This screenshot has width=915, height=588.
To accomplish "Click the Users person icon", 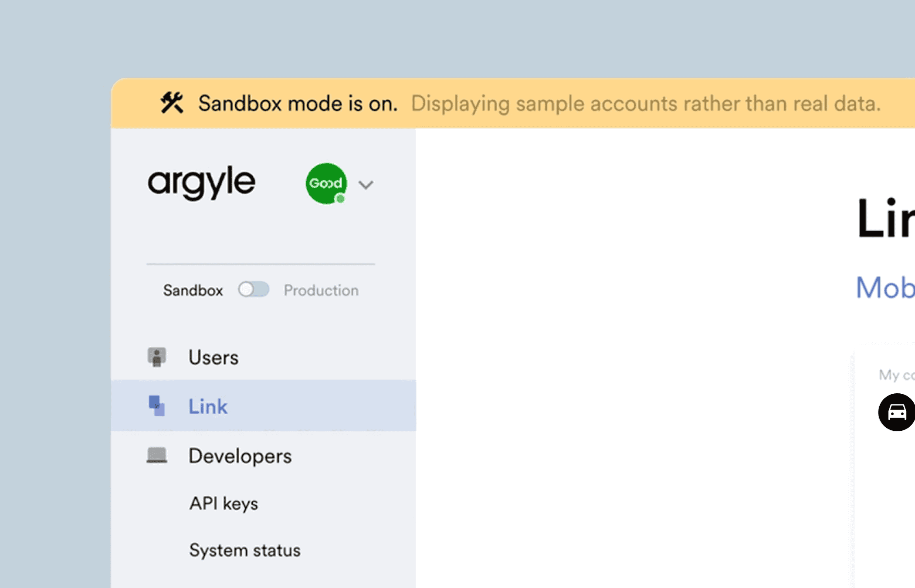I will (x=156, y=357).
